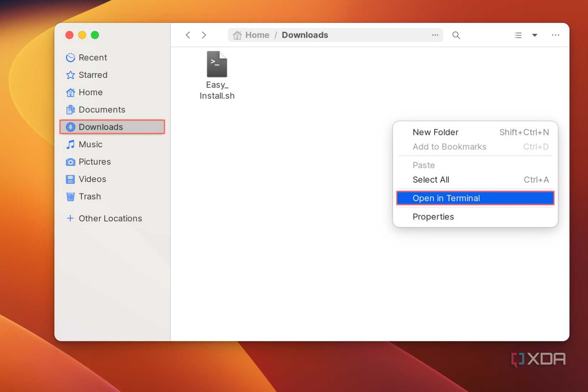Click the home icon in path bar

[x=237, y=35]
